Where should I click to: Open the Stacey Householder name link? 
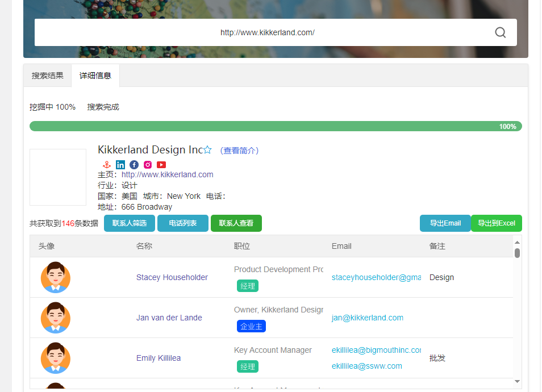pos(172,278)
